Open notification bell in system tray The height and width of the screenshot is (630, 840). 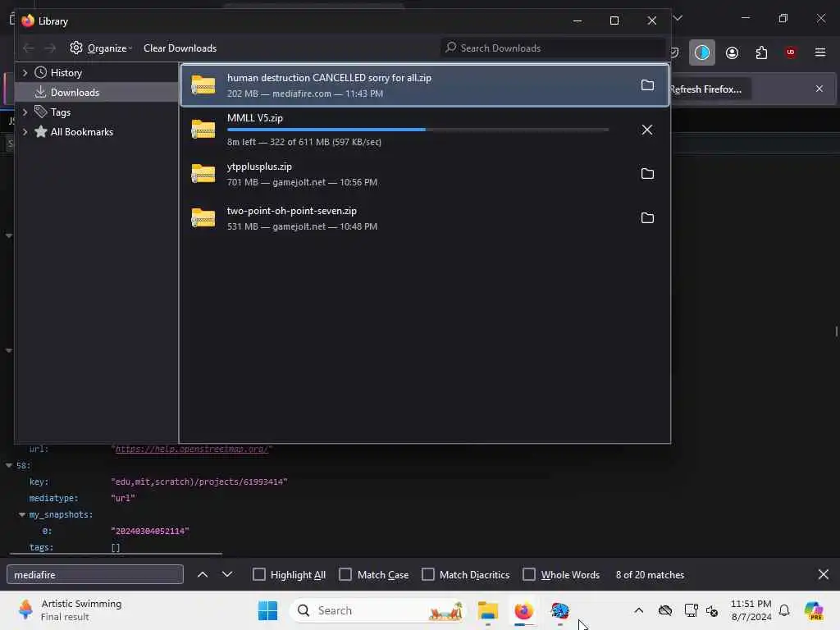tap(784, 610)
